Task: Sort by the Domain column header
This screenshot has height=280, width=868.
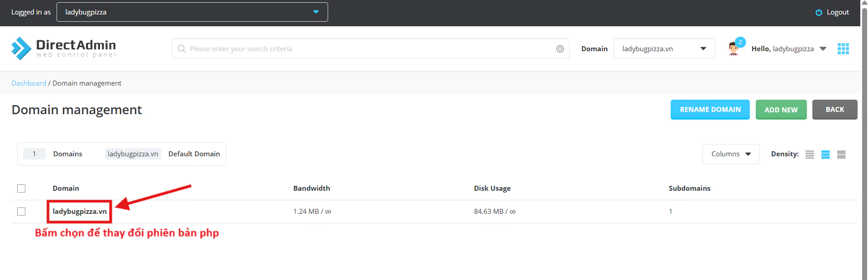Action: point(66,188)
